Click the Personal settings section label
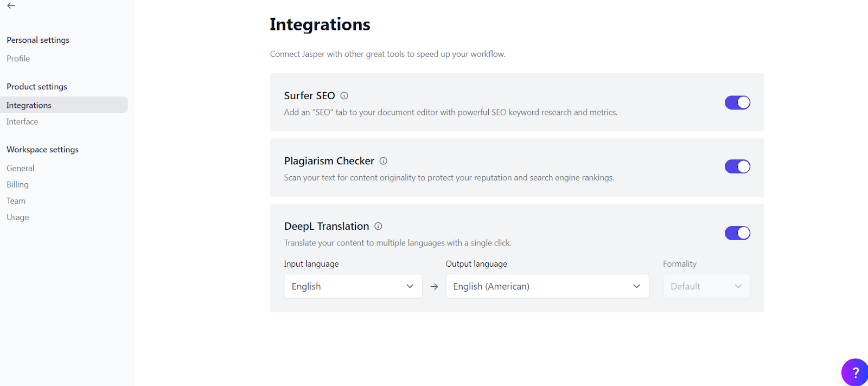 click(x=38, y=40)
